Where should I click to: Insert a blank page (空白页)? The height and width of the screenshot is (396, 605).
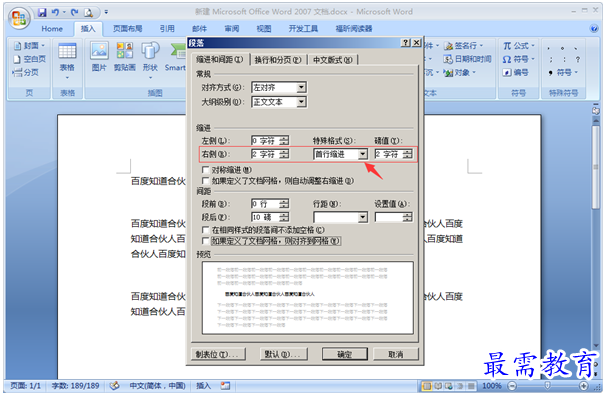click(29, 59)
